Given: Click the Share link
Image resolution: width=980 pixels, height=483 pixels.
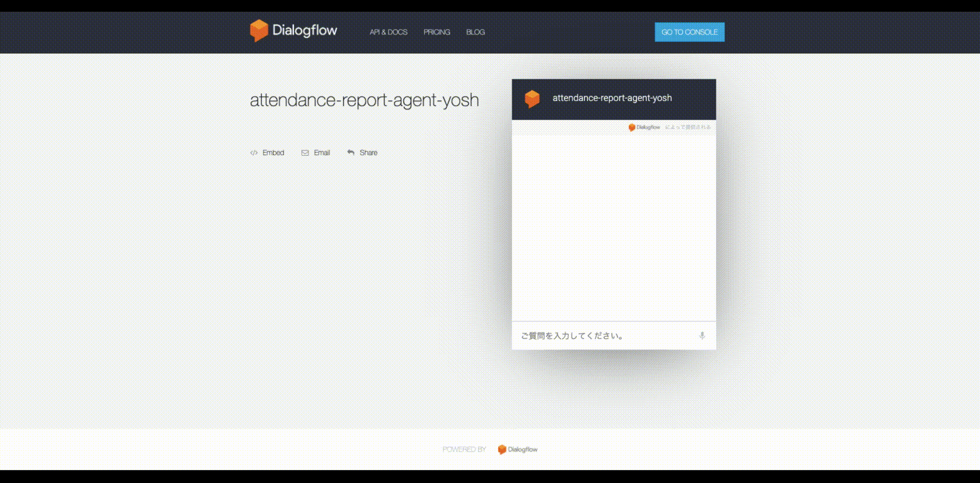Looking at the screenshot, I should click(x=362, y=153).
